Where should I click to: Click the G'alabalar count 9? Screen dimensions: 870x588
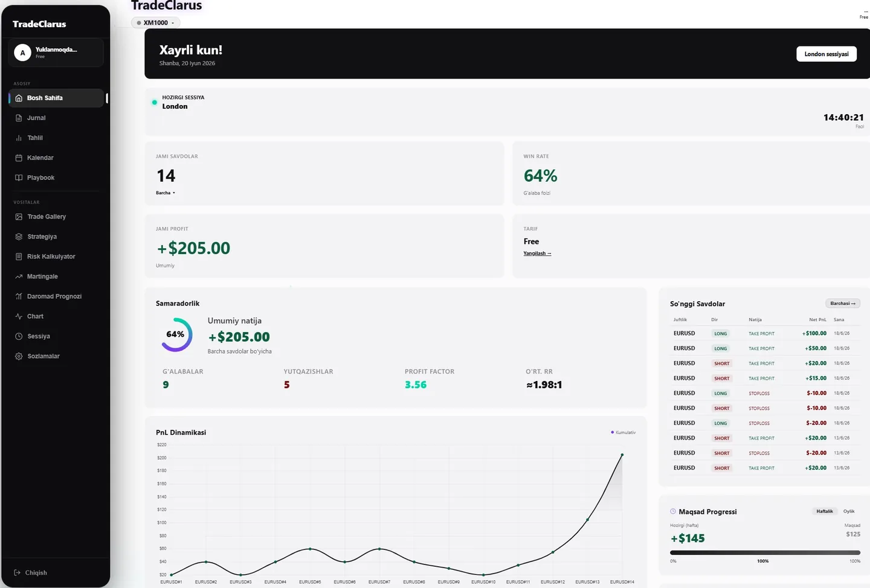[166, 385]
